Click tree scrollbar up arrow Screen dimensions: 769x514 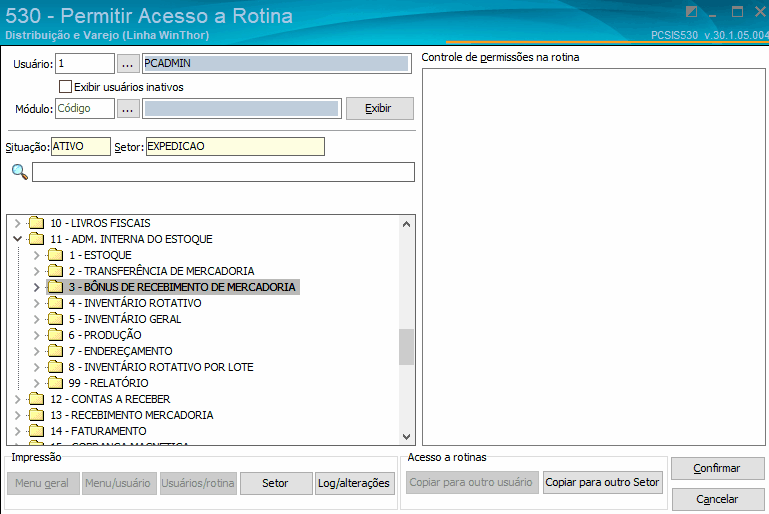pos(406,224)
